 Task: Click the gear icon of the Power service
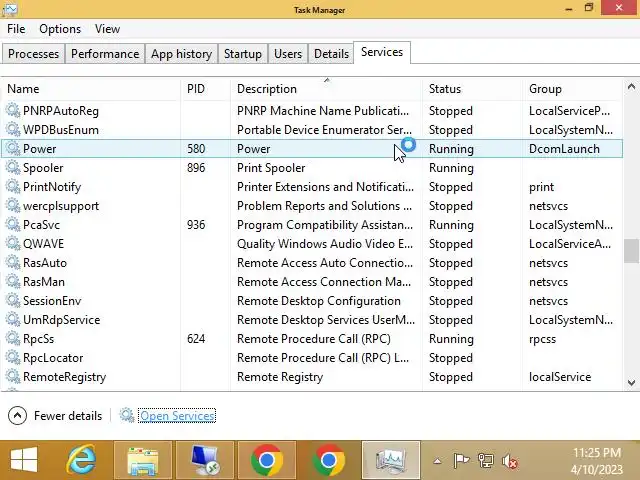click(x=13, y=149)
